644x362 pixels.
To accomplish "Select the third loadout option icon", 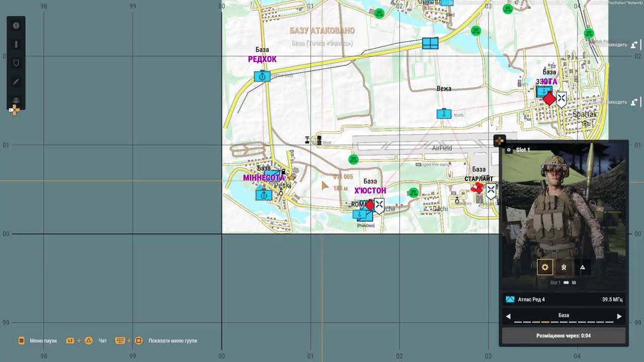I will (x=583, y=267).
